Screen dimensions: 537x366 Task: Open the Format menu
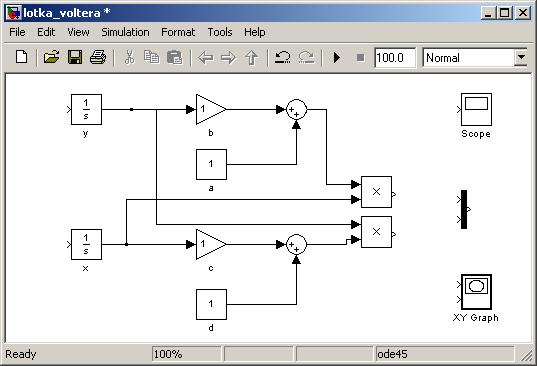click(x=178, y=32)
